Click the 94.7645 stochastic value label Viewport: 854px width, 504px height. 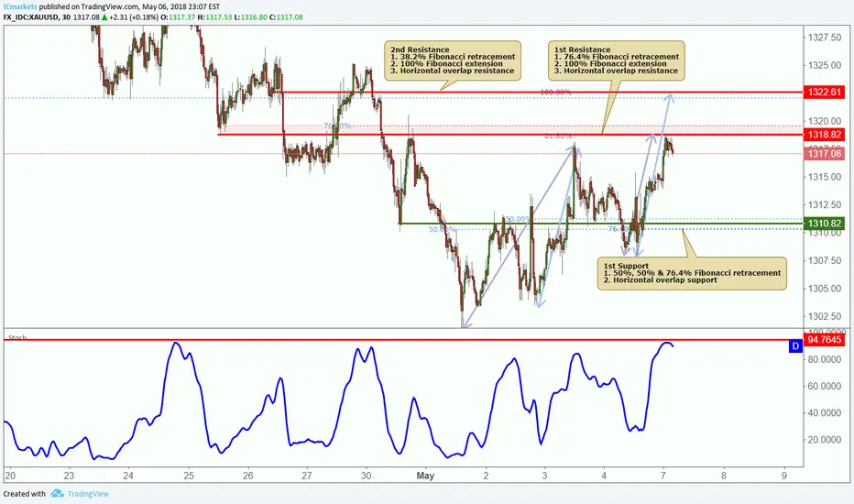[825, 339]
